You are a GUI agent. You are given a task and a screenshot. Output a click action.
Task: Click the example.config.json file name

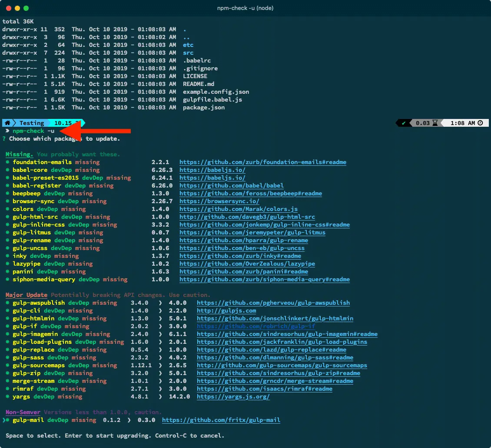click(216, 92)
